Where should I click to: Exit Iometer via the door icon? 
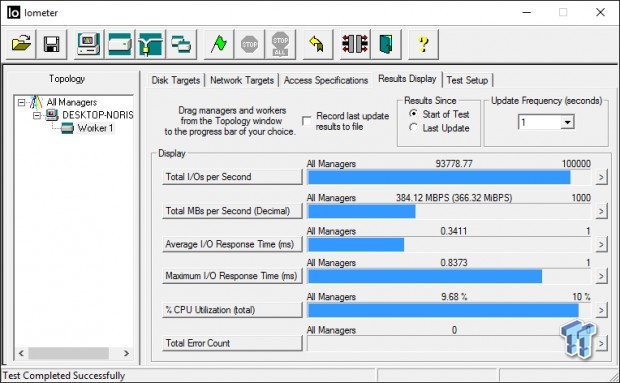(x=386, y=44)
